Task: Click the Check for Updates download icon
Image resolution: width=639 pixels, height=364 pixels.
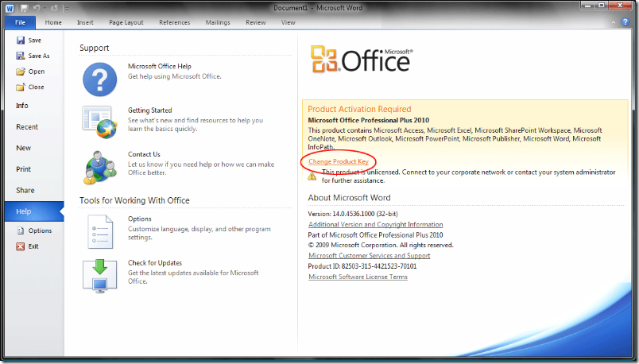Action: coord(100,276)
